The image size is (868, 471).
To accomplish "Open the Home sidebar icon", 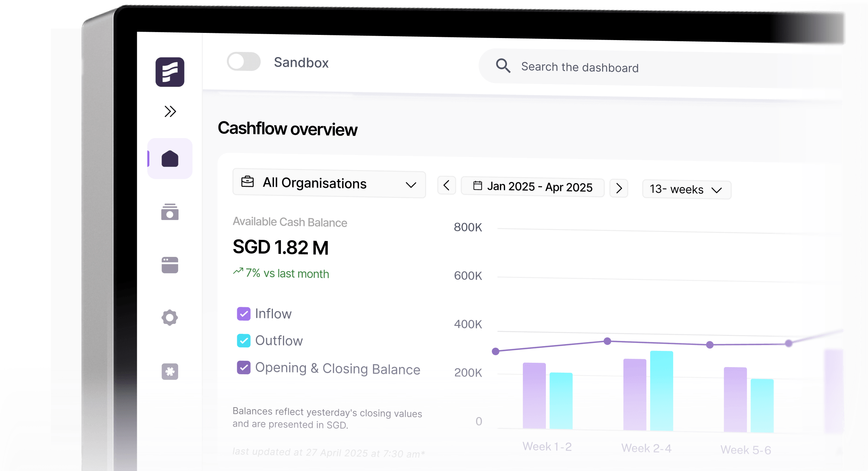I will pos(170,159).
